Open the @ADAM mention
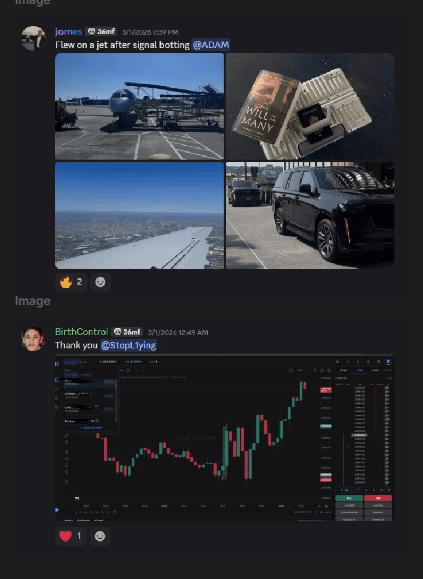 click(x=211, y=45)
